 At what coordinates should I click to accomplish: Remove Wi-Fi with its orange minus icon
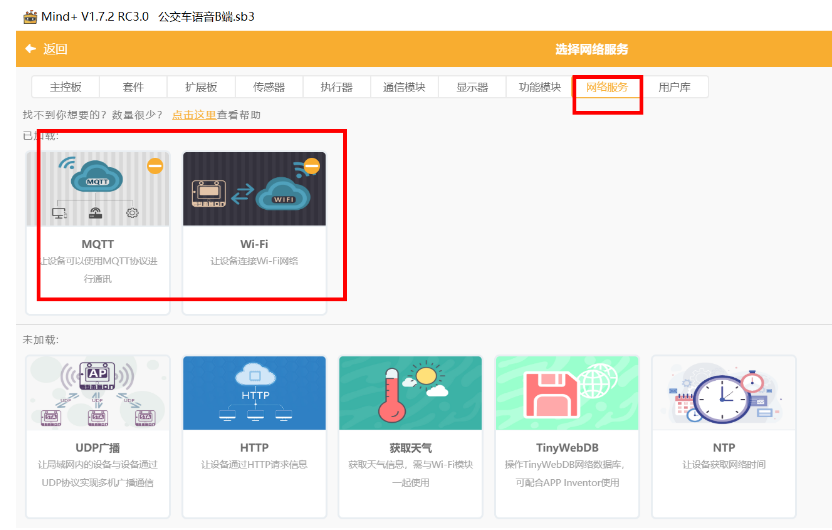tap(311, 166)
